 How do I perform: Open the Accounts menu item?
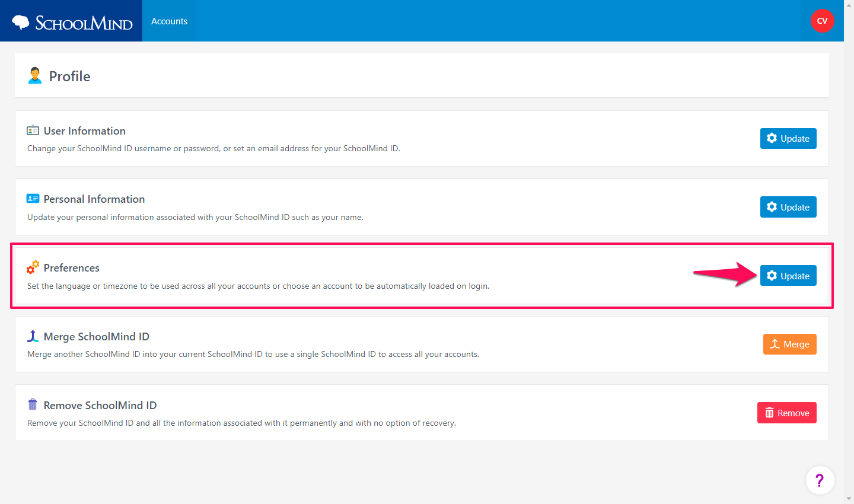click(169, 21)
